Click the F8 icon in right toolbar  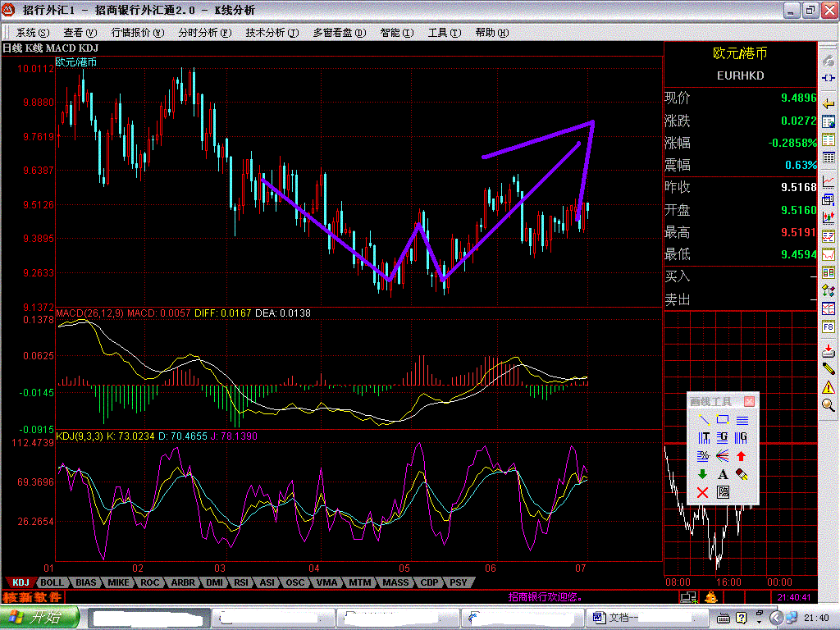(829, 326)
